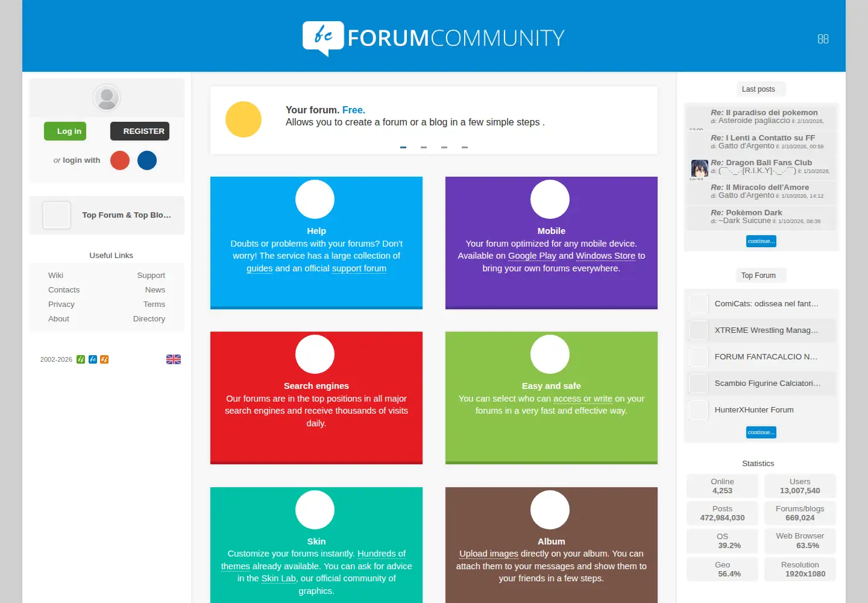868x603 pixels.
Task: Open the Wiki link
Action: coord(55,275)
